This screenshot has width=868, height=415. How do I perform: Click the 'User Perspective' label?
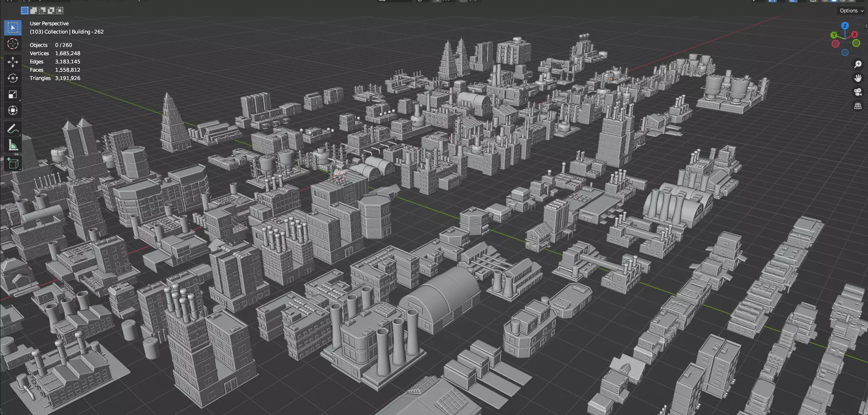point(49,23)
